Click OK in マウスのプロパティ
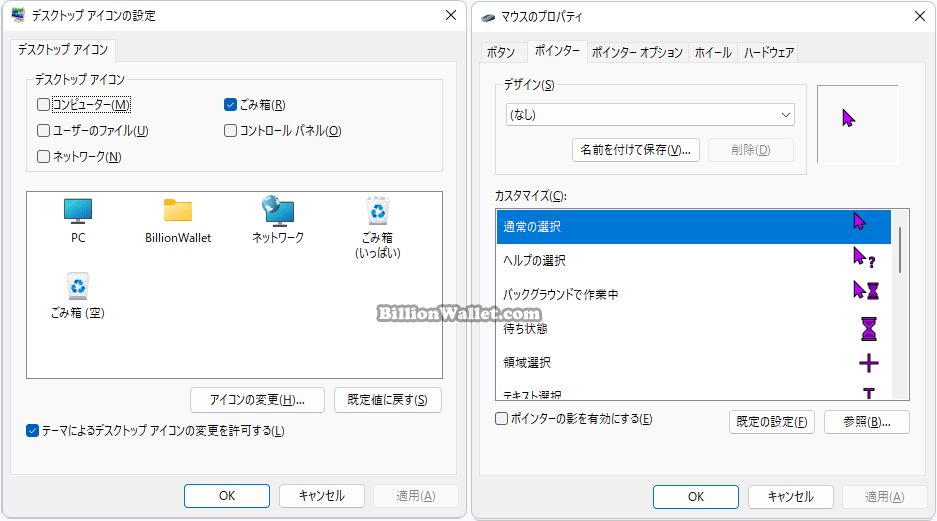The image size is (937, 521). [x=696, y=497]
